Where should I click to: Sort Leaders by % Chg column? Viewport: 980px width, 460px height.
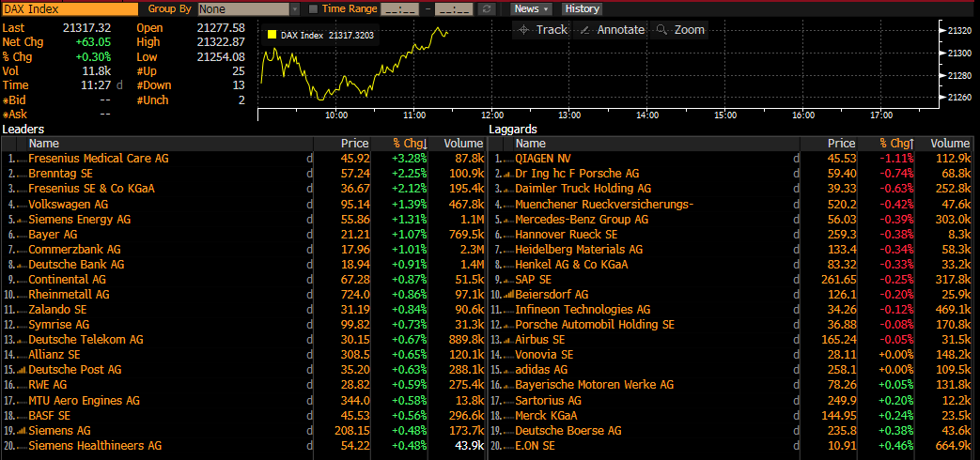coord(410,144)
